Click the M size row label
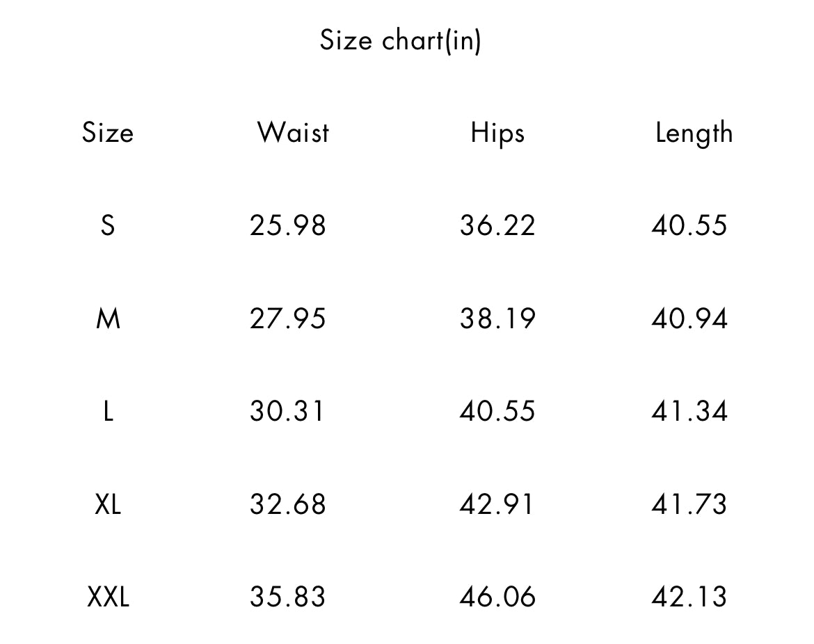This screenshot has width=814, height=644. (x=108, y=319)
